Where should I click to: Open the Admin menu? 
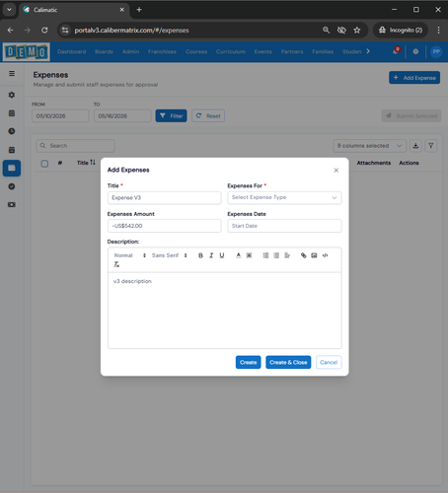tap(130, 51)
